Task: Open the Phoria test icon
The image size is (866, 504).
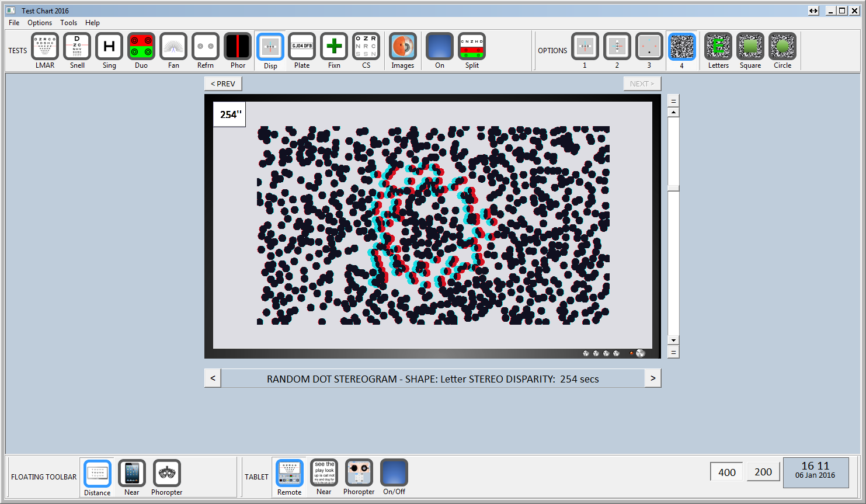Action: point(238,47)
